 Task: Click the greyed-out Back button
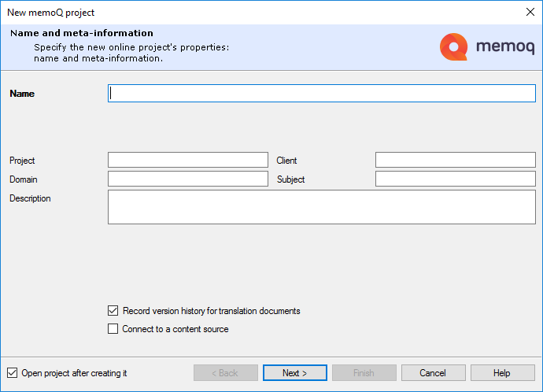click(226, 373)
